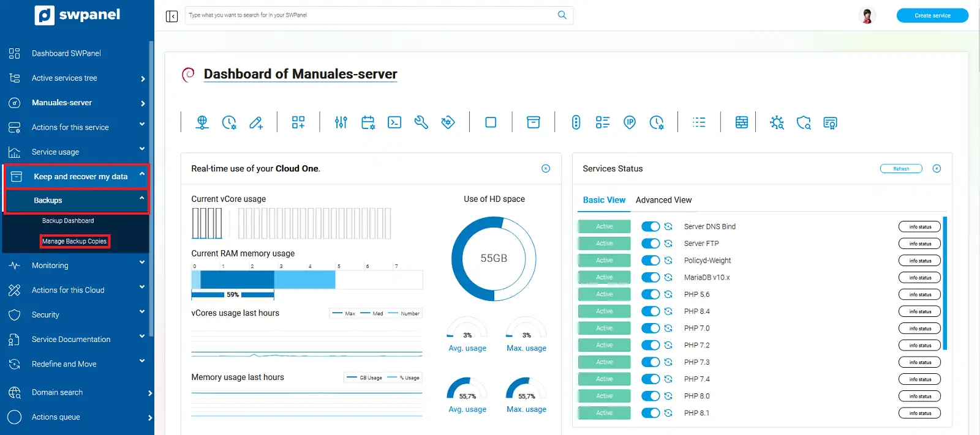The image size is (980, 435).
Task: Open the terminal console icon in toolbar
Action: click(394, 122)
